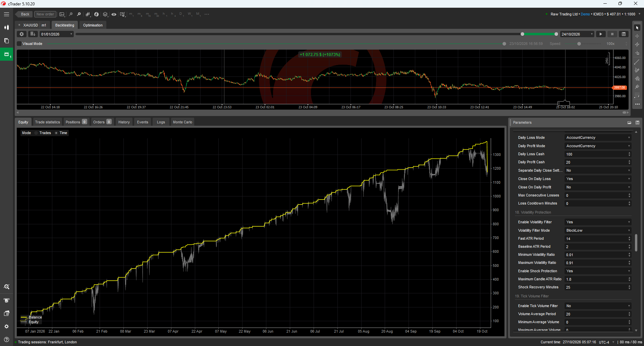Open account selector dropdown arrow
This screenshot has width=644, height=346.
tap(639, 14)
